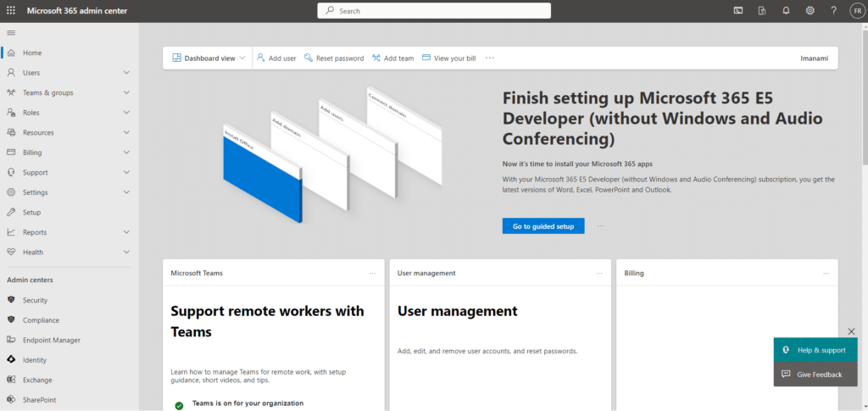
Task: Open notifications bell icon
Action: coord(786,10)
